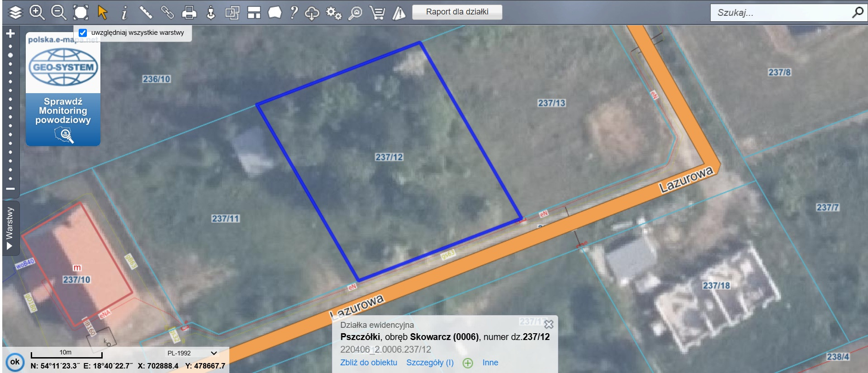
Task: Click the chain link share icon
Action: pos(167,12)
